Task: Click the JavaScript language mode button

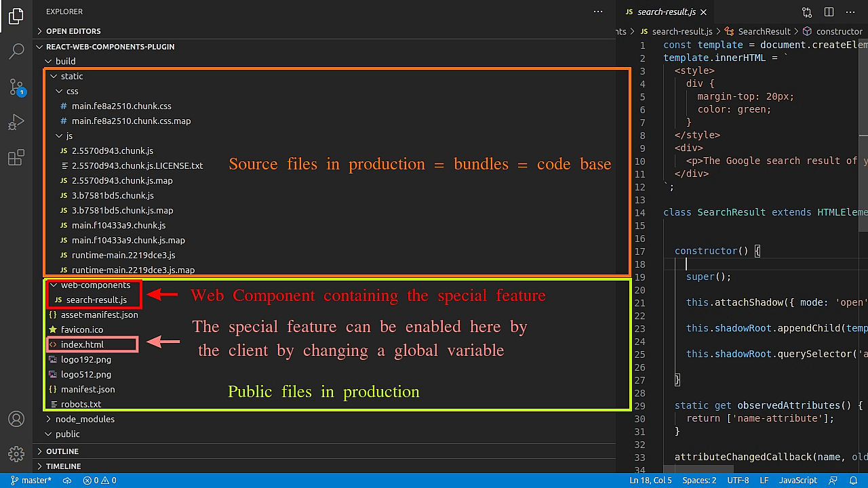Action: pyautogui.click(x=797, y=480)
